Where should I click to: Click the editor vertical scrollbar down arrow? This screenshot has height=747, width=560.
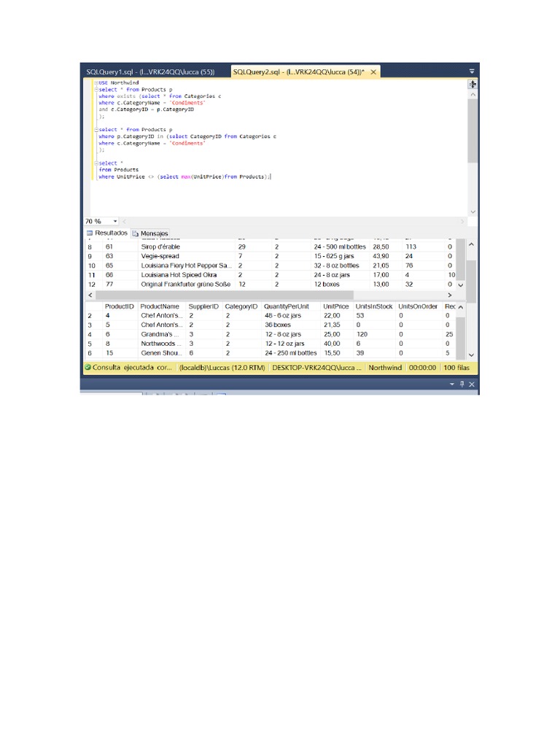(x=472, y=212)
